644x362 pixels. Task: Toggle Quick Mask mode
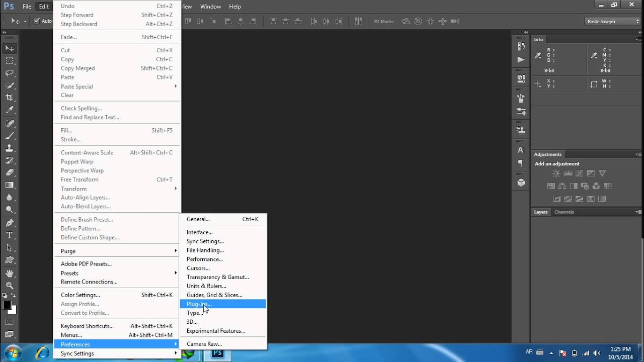click(10, 322)
